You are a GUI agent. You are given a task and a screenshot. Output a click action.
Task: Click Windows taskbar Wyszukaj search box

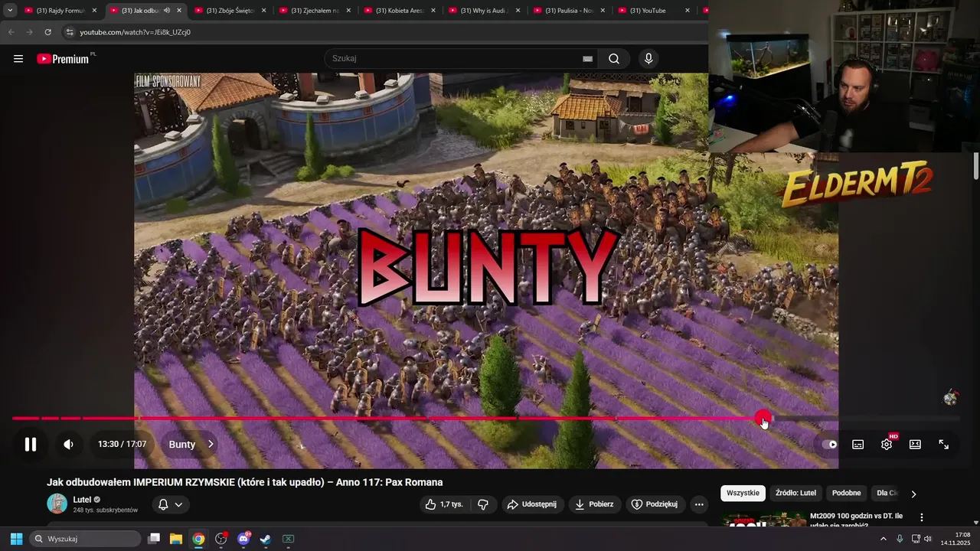coord(83,539)
